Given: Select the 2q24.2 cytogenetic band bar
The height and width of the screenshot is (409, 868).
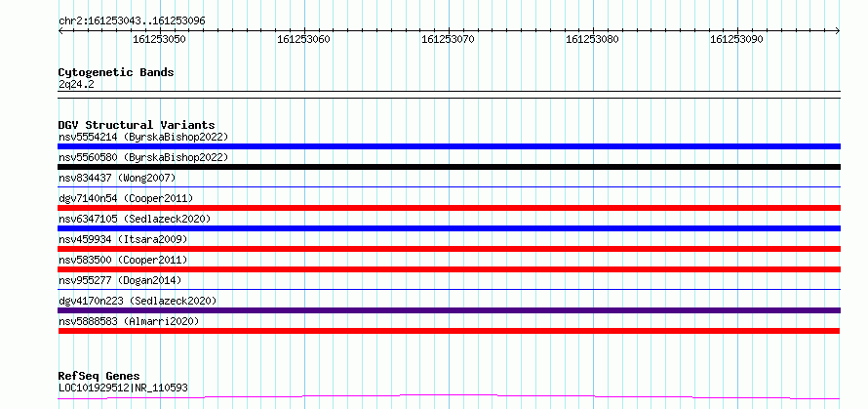Looking at the screenshot, I should (449, 95).
